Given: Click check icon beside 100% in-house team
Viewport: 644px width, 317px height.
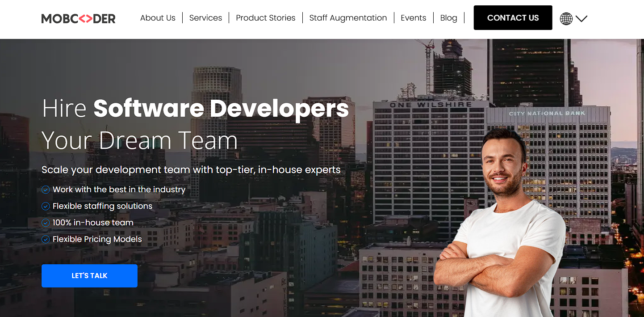Looking at the screenshot, I should tap(46, 223).
